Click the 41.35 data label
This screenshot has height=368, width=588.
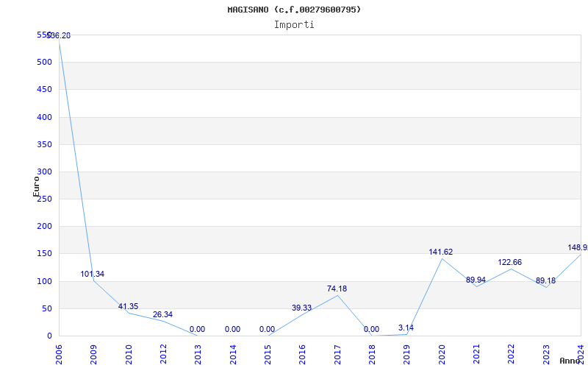(128, 306)
